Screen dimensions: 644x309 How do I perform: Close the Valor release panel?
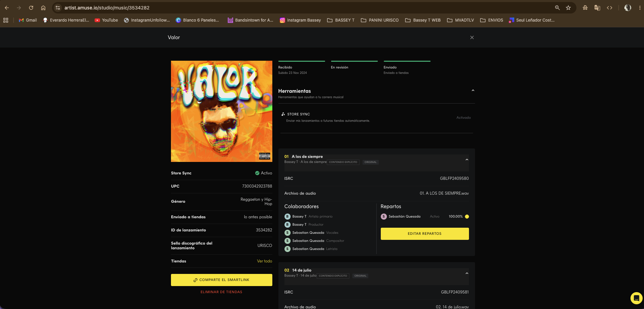(472, 37)
